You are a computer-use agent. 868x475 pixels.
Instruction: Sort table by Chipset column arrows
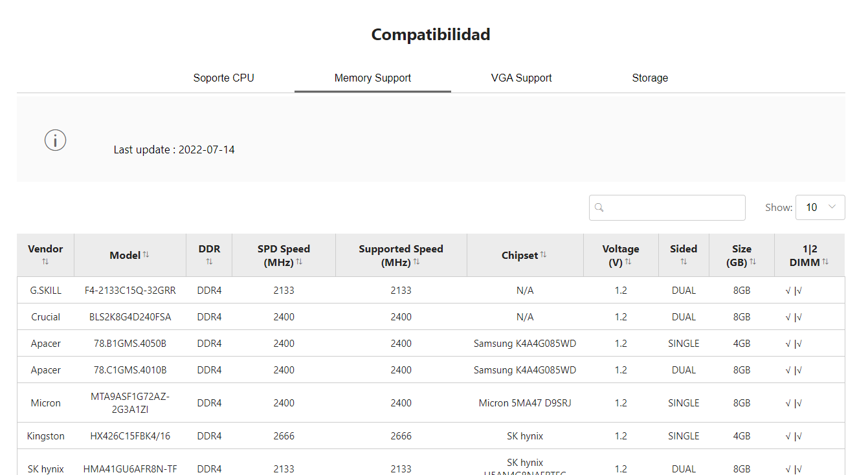[543, 255]
